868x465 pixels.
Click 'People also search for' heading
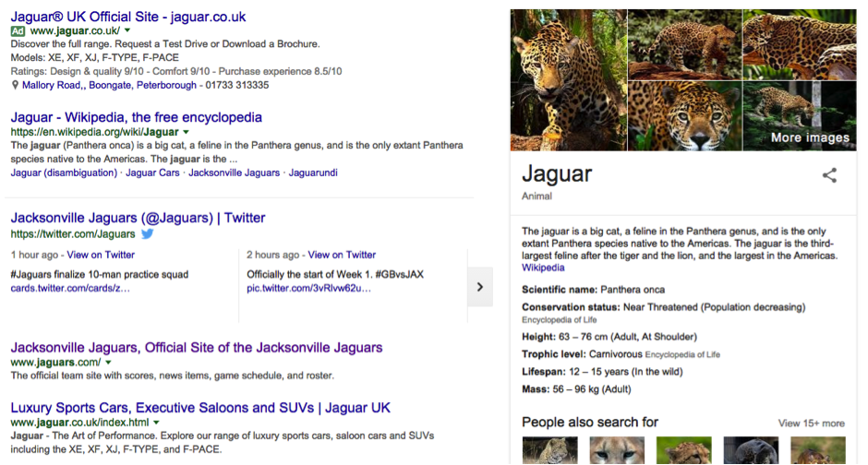(x=590, y=423)
